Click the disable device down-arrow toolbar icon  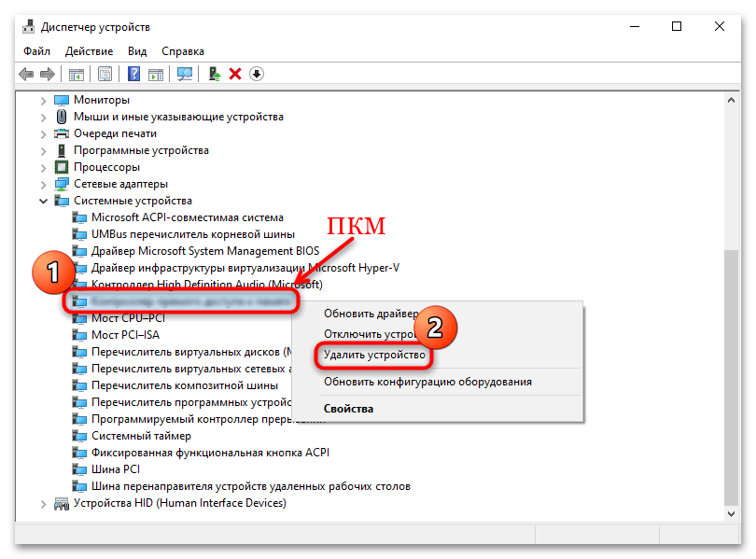255,74
